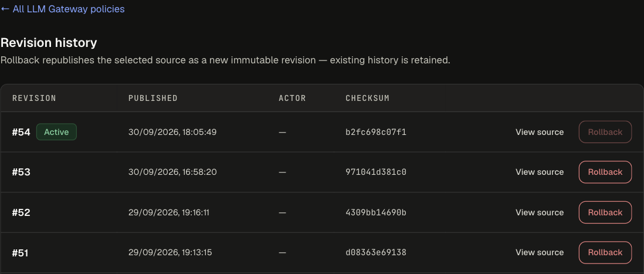This screenshot has height=274, width=644.
Task: View source of revision #51
Action: click(x=540, y=252)
